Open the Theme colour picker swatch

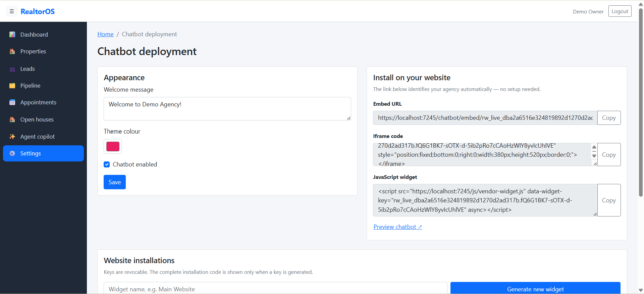113,146
